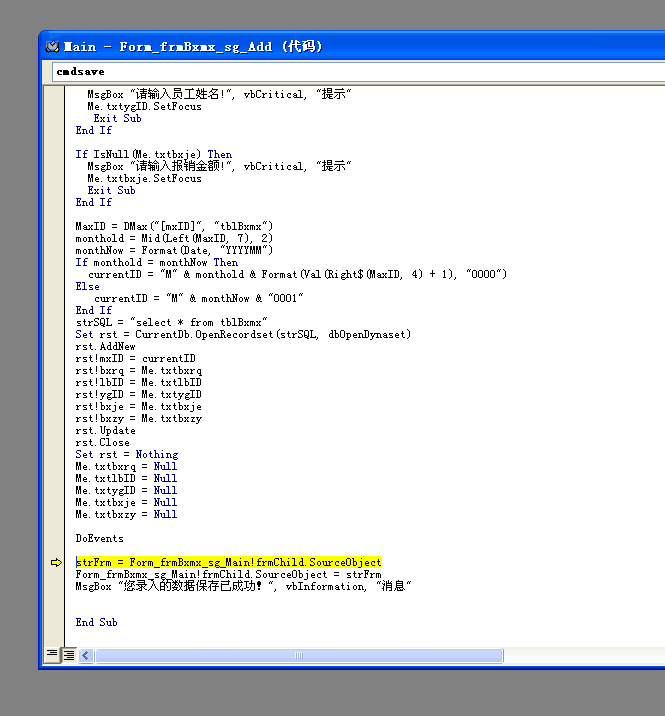Click line 'If monthold = monthNow Then'

[157, 263]
